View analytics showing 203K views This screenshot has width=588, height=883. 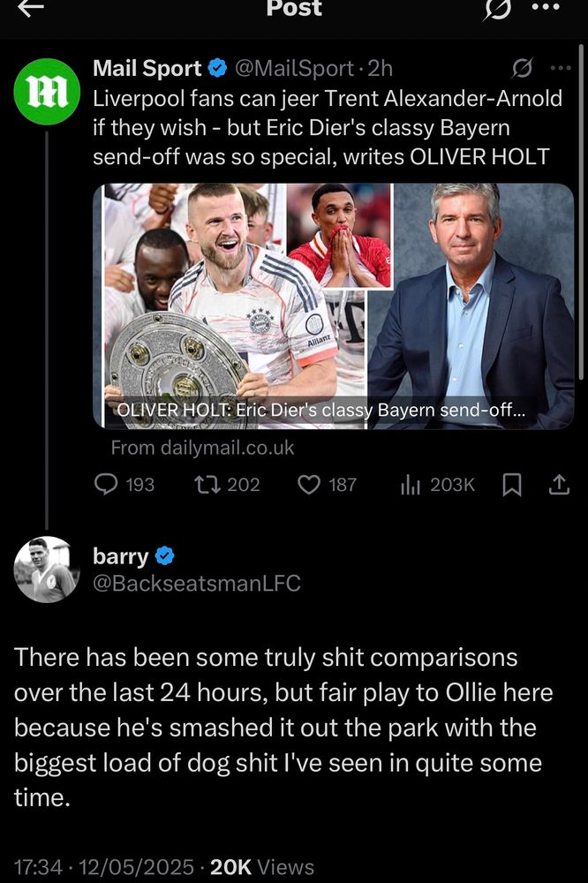click(x=438, y=485)
